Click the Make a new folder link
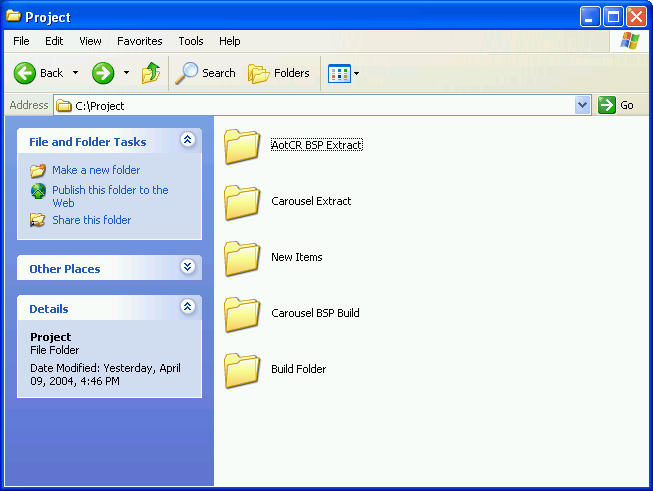 point(96,170)
